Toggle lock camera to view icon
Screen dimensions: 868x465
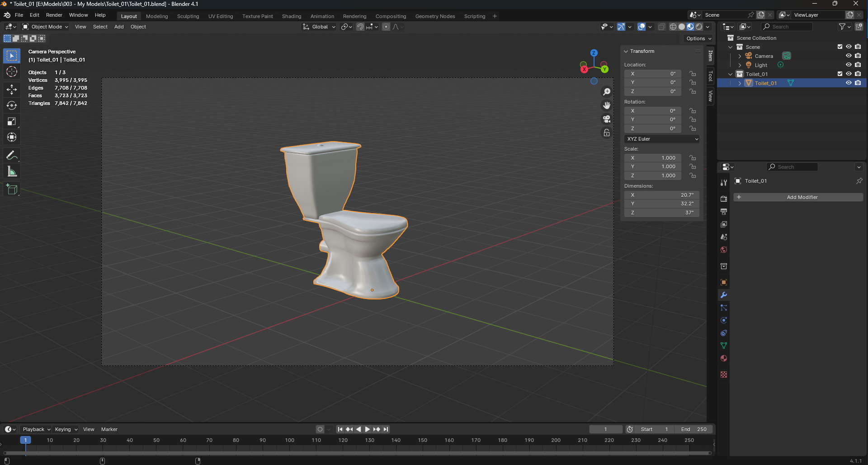click(x=607, y=133)
